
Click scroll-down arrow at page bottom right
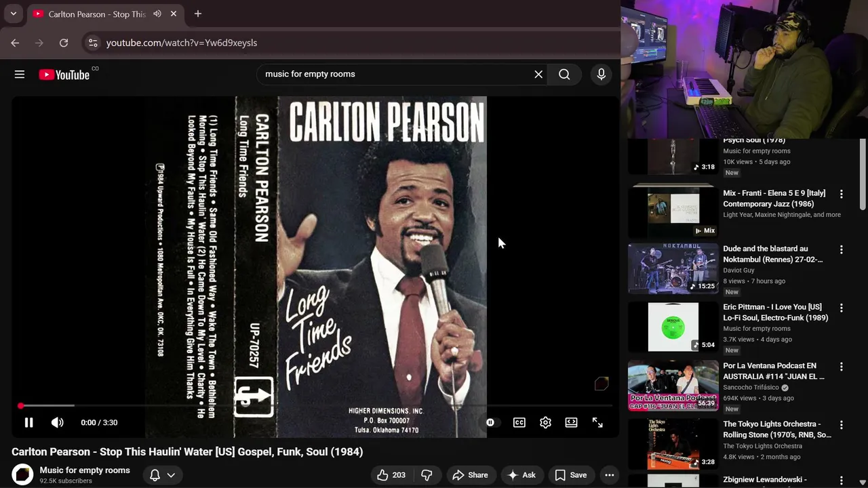[863, 483]
